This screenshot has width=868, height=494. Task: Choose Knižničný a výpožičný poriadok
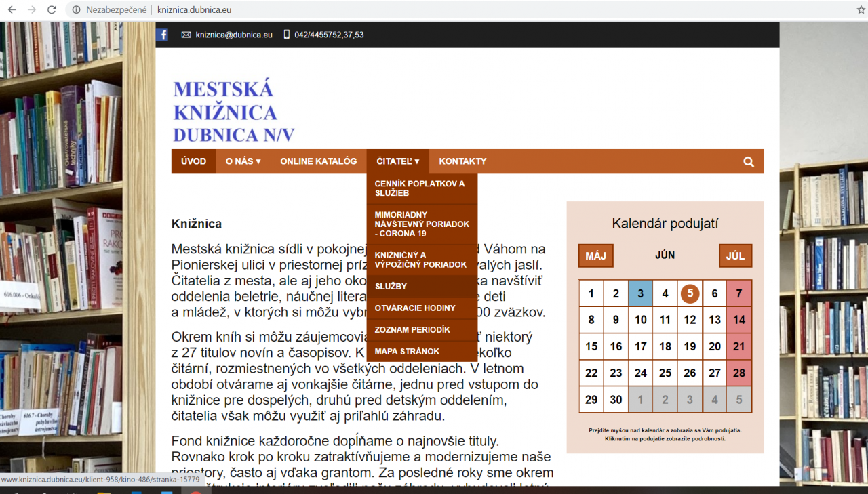pyautogui.click(x=422, y=260)
